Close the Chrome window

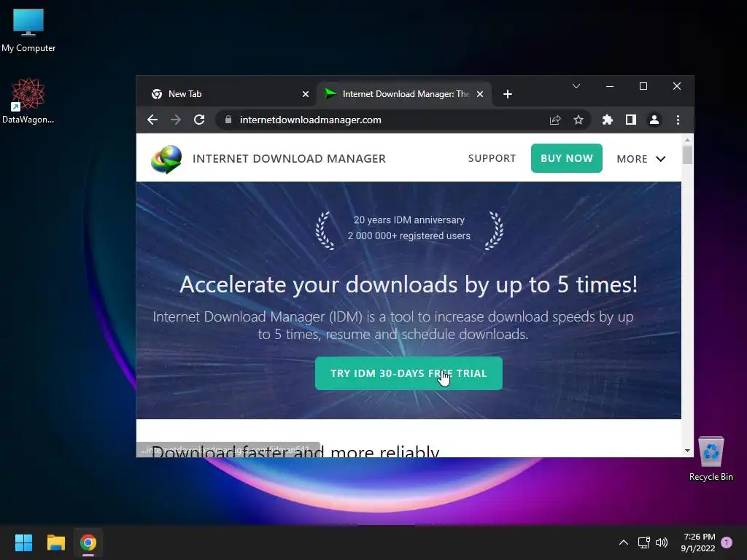point(677,86)
